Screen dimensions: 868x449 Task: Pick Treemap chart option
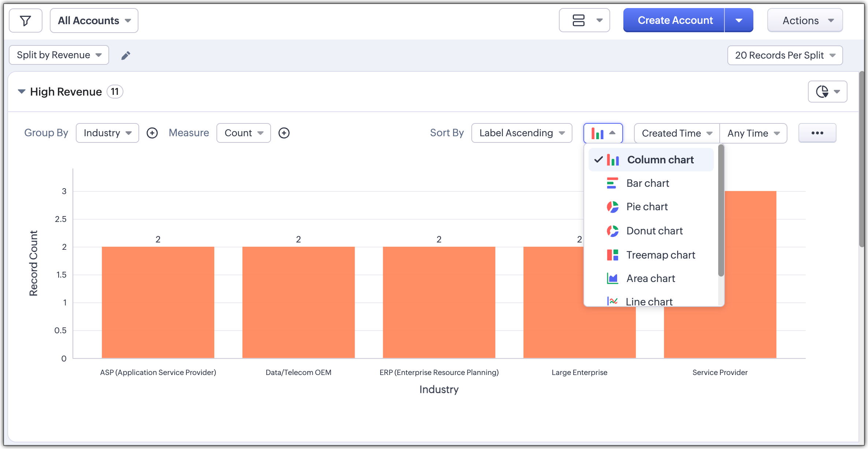tap(660, 255)
